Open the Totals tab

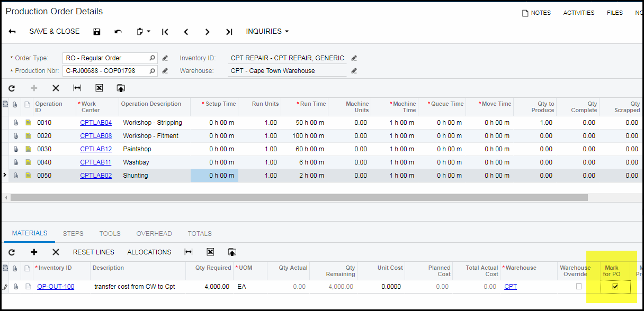tap(200, 233)
